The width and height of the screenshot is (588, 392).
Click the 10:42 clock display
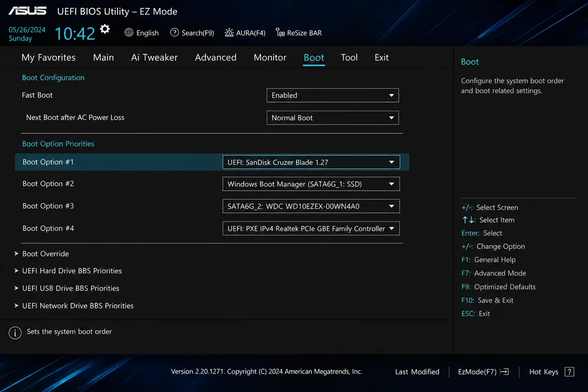click(75, 33)
